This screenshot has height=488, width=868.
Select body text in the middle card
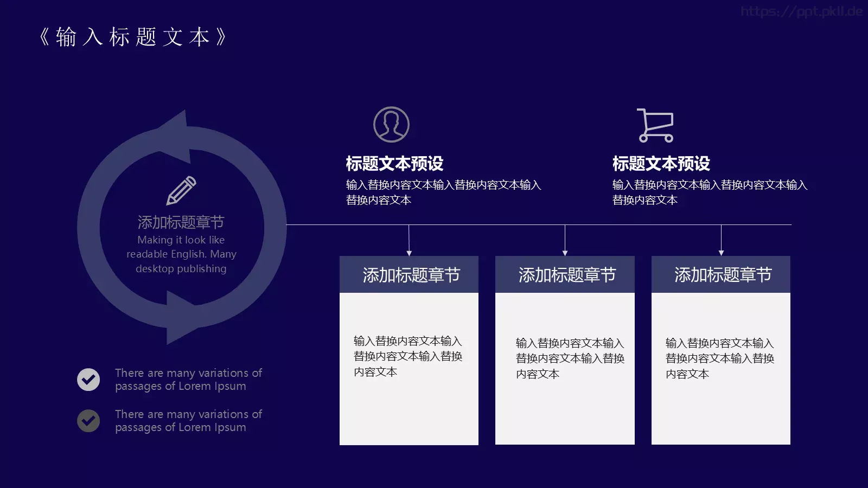(570, 358)
